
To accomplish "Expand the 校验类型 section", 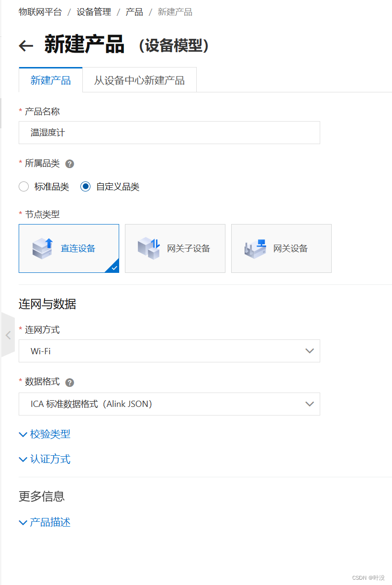I will (44, 434).
